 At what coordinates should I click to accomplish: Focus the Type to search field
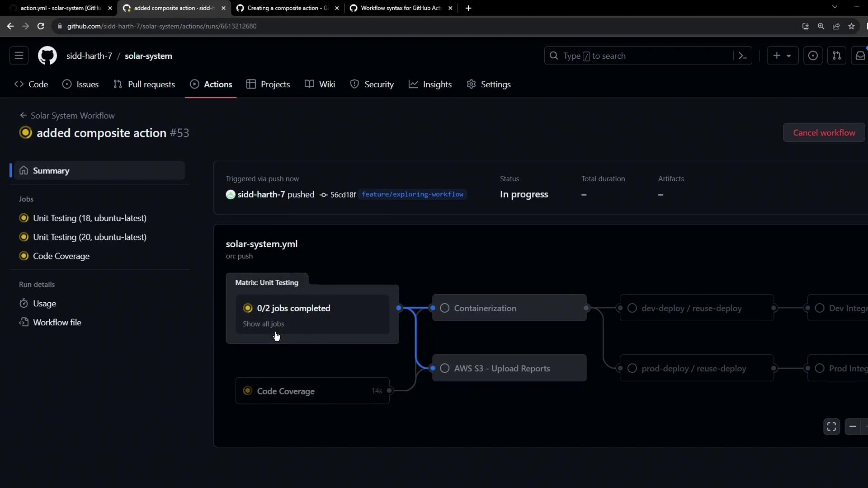pyautogui.click(x=642, y=56)
